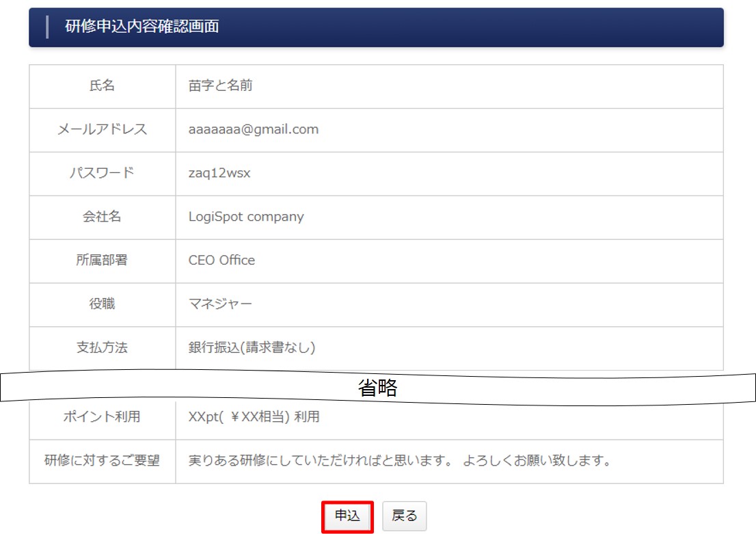The height and width of the screenshot is (534, 756).
Task: Click the password value zaq12wsx
Action: coord(219,173)
